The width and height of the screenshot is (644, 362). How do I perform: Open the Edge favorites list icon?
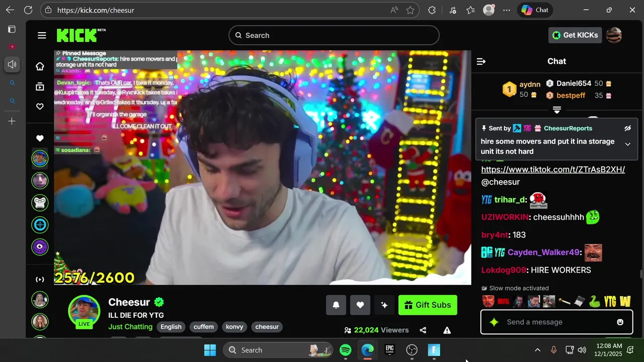470,10
